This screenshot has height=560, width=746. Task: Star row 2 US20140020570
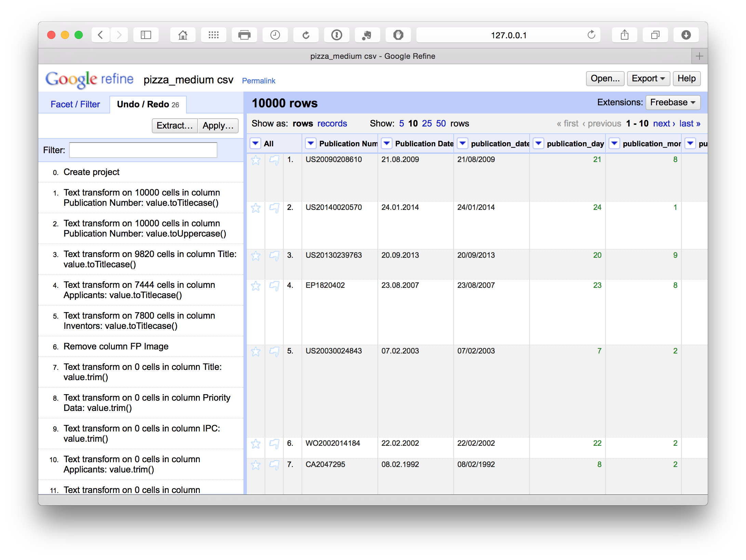coord(256,208)
